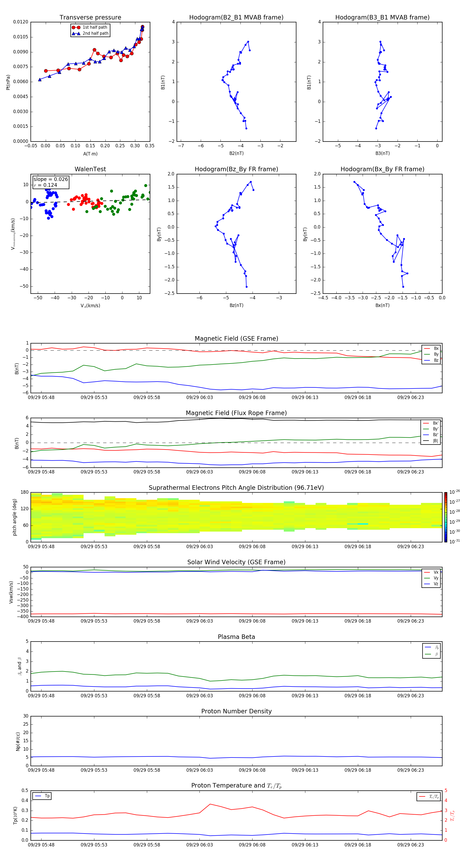Click the 'Hodogram(B2_B1 MVAB frame)' title
The height and width of the screenshot is (868, 473).
[x=236, y=18]
